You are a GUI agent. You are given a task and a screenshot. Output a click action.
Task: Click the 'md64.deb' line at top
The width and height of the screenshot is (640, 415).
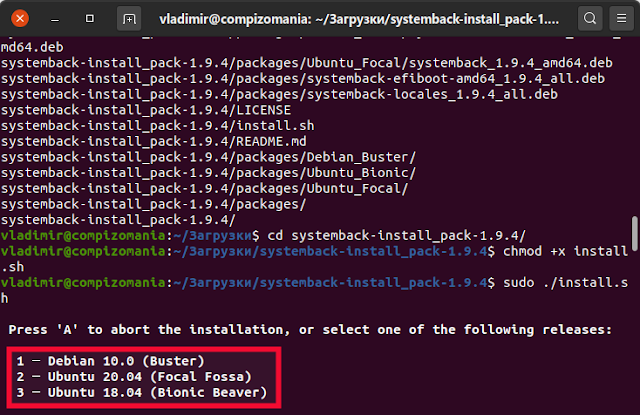click(x=32, y=47)
